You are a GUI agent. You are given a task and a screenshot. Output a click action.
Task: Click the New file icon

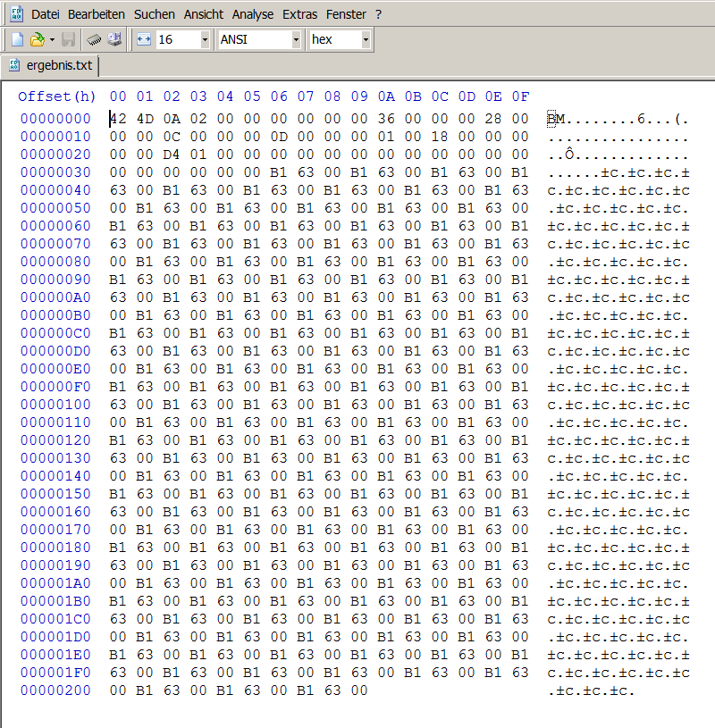(17, 40)
